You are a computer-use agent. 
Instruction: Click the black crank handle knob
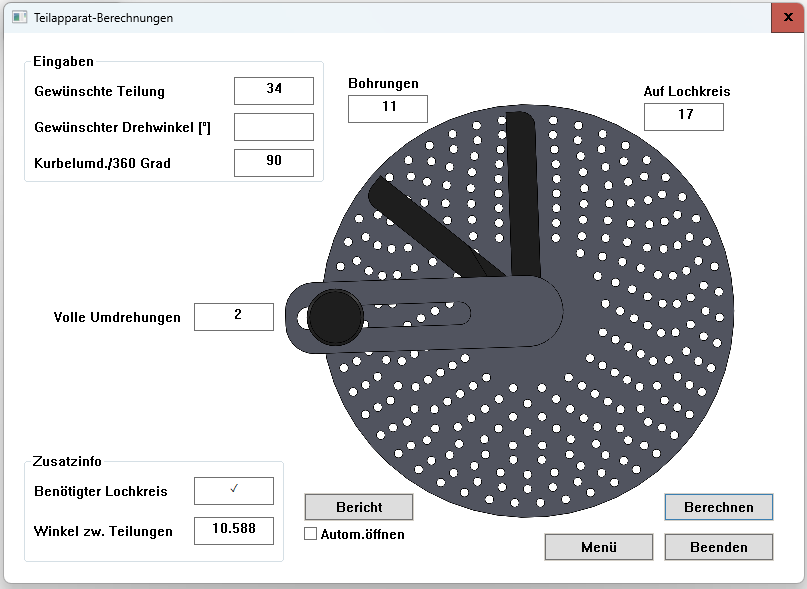point(336,316)
